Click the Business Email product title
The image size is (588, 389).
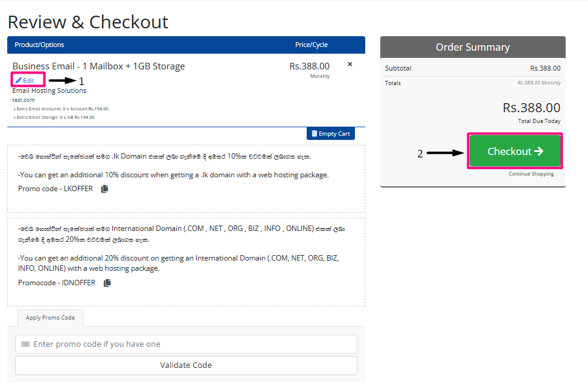[x=98, y=66]
